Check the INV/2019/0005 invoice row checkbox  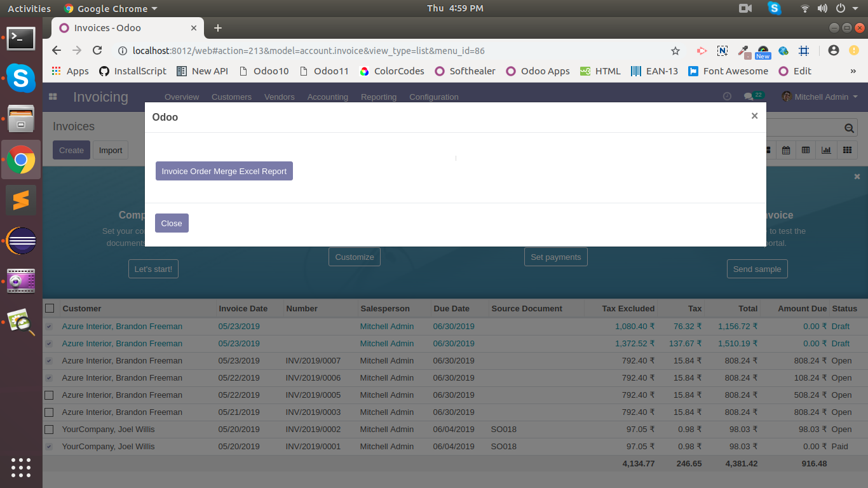(49, 395)
